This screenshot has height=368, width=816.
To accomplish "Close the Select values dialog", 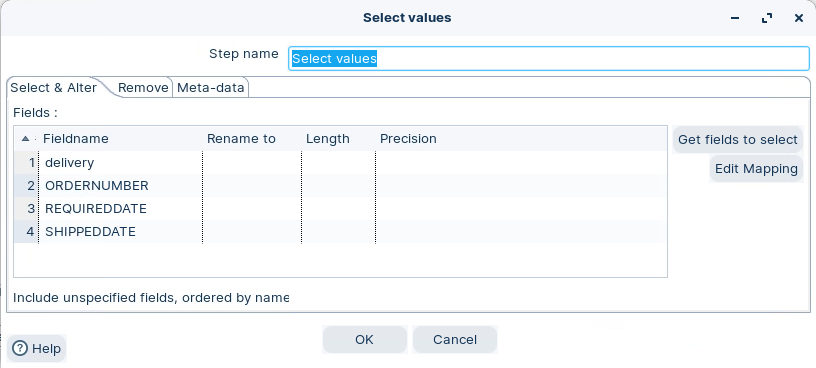I will [x=799, y=18].
